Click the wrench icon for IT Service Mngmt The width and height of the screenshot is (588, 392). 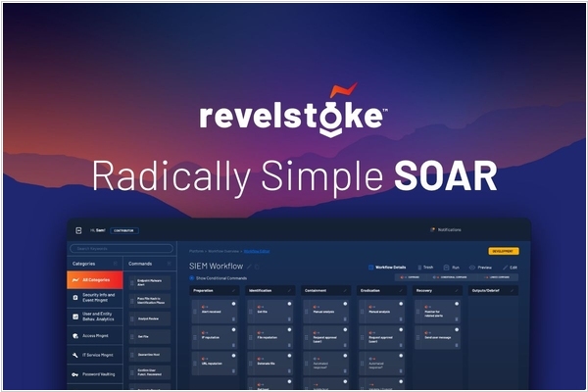point(75,355)
